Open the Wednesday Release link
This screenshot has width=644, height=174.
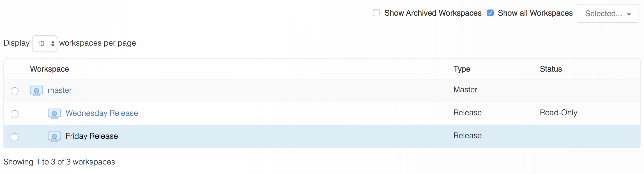click(102, 113)
